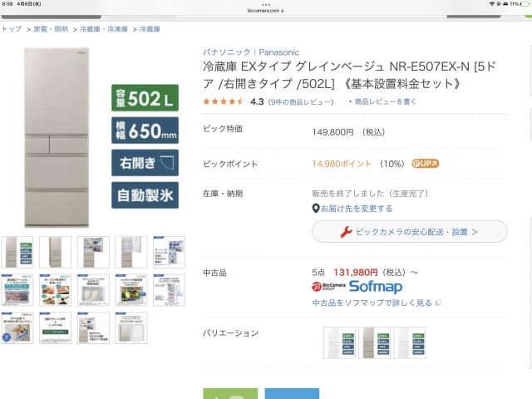532x399 pixels.
Task: Select the third variation fridge thumbnail
Action: (x=409, y=342)
